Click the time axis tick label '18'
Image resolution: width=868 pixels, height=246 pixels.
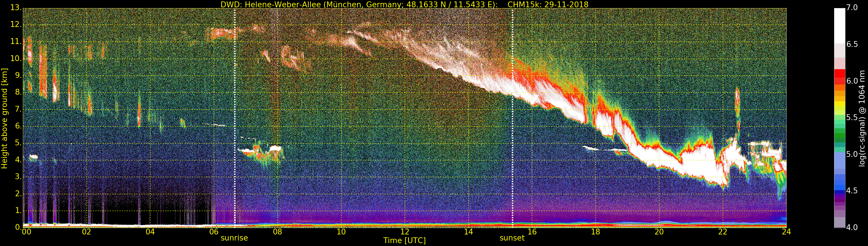[596, 232]
